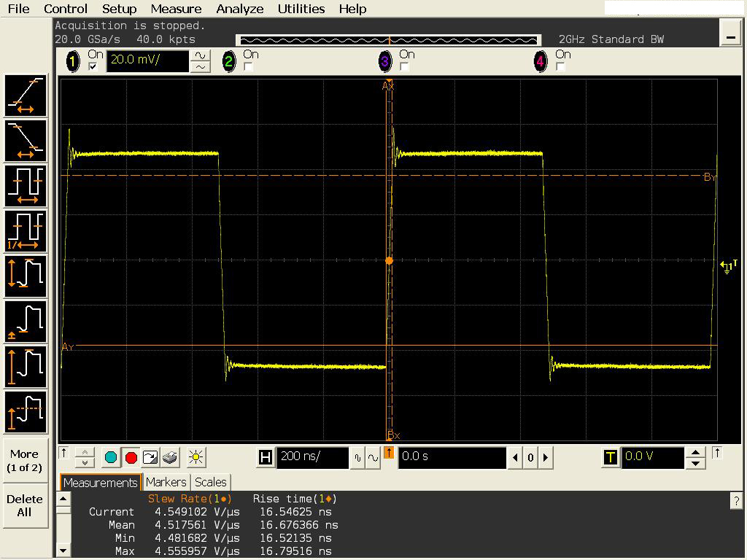Screen dimensions: 747x560
Task: Click the up/down expander beside the Run button
Action: point(85,457)
